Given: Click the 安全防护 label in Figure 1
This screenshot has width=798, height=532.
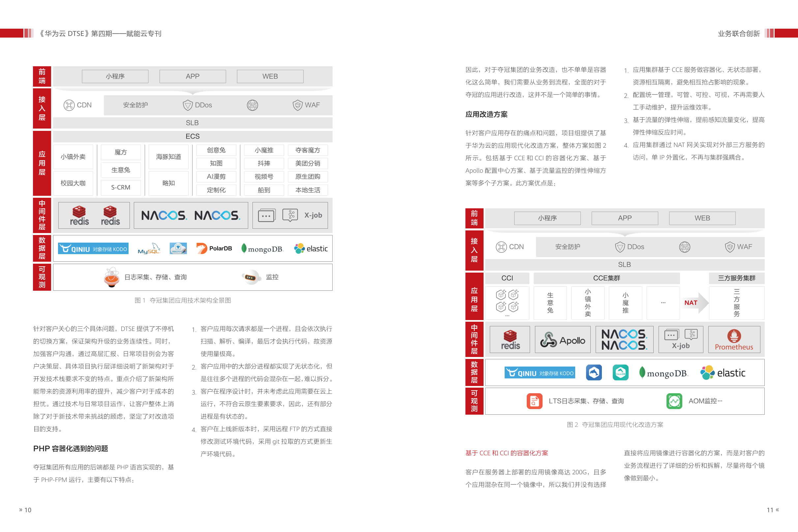Looking at the screenshot, I should (135, 105).
